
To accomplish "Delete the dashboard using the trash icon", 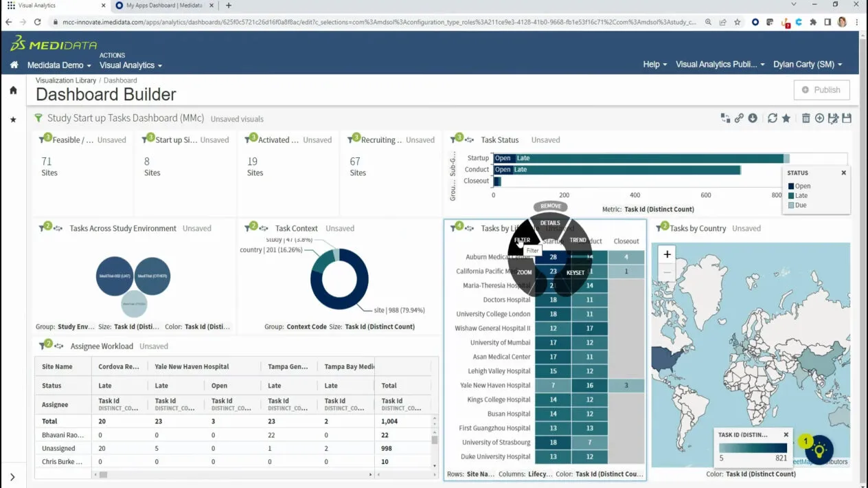I will [x=806, y=118].
